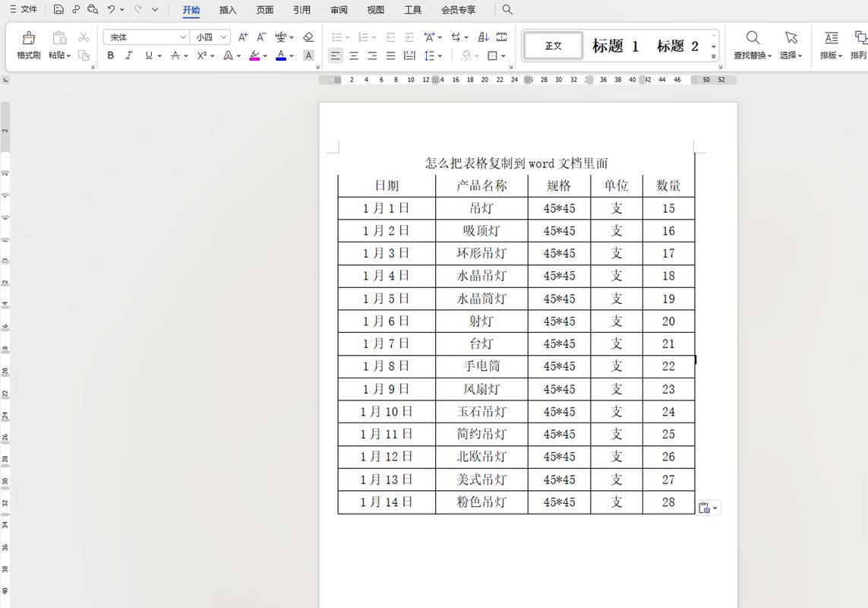Toggle Character Shading (gray A) button
This screenshot has width=868, height=608.
tap(309, 55)
